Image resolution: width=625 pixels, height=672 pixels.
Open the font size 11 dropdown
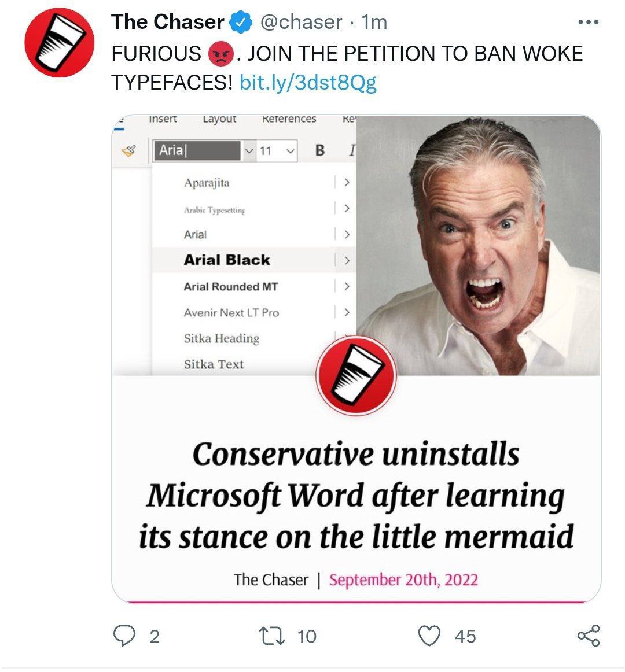tap(277, 151)
